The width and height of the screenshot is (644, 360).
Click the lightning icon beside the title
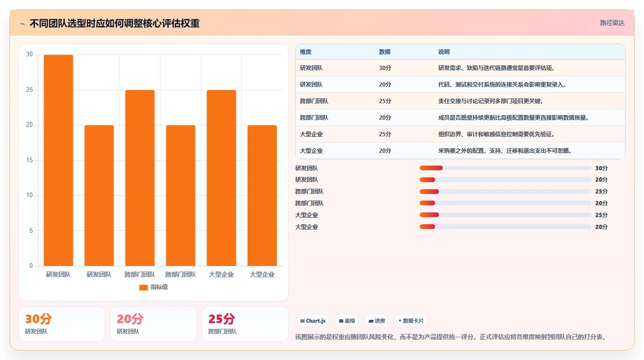pos(23,24)
